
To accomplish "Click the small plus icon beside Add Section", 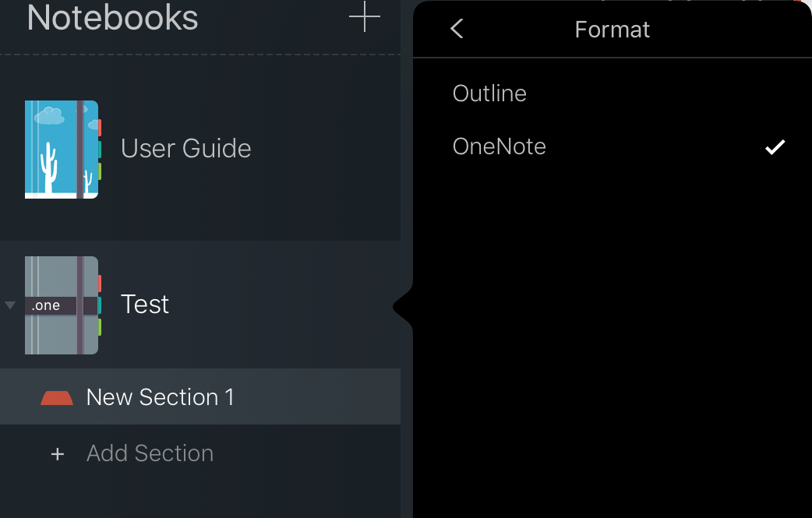I will click(x=58, y=454).
